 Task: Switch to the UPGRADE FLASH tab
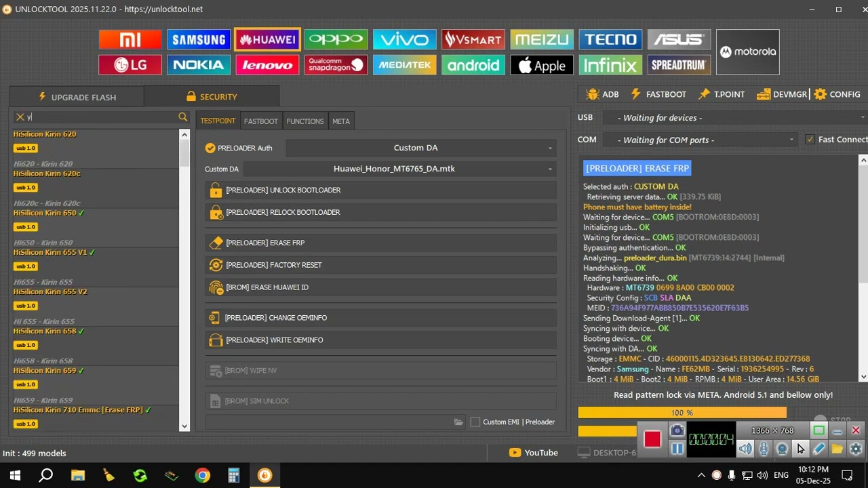[77, 96]
